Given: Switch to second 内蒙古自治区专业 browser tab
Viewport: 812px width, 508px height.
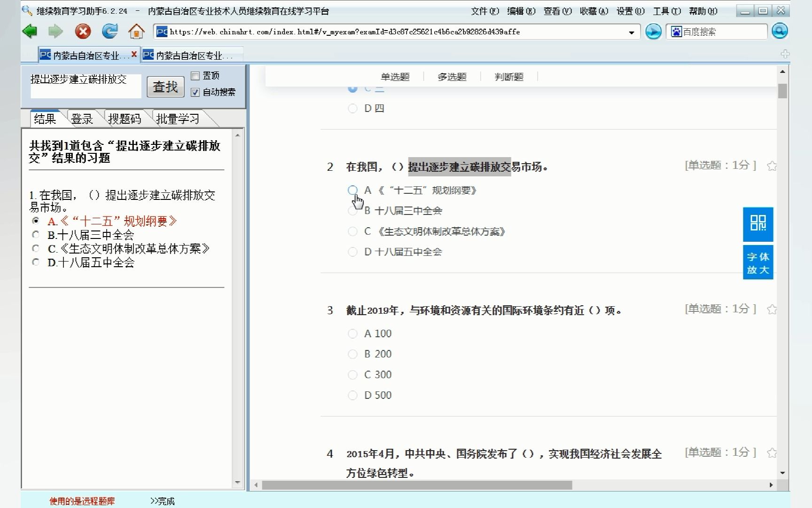Looking at the screenshot, I should (192, 55).
